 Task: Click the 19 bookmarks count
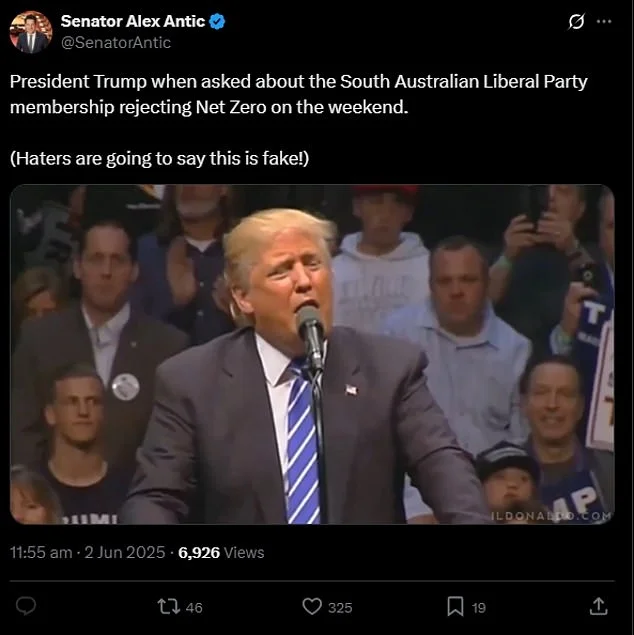tap(479, 607)
